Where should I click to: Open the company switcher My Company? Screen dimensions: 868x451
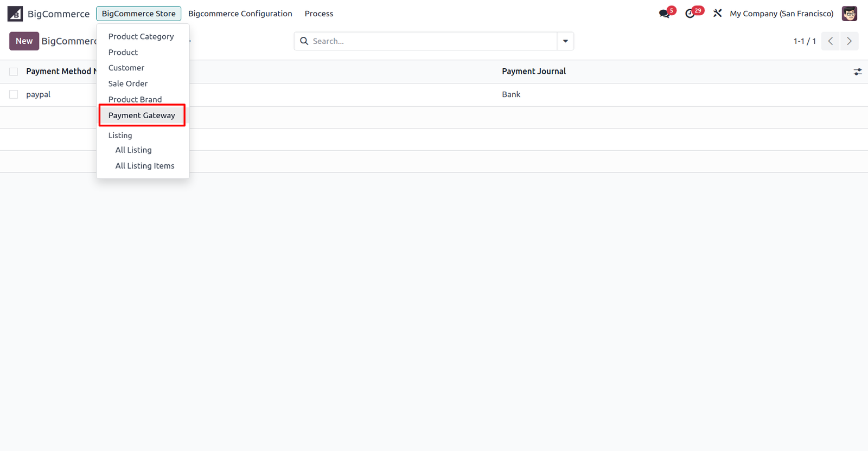pos(781,14)
